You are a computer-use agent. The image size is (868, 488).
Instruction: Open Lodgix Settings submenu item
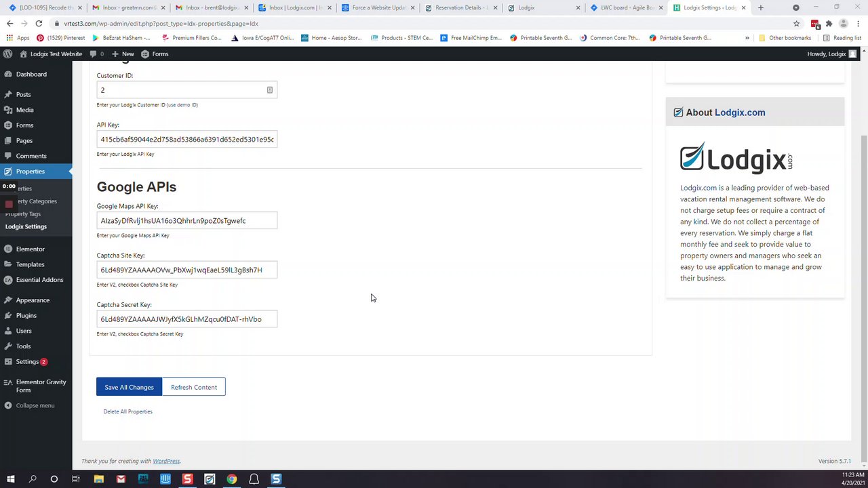pyautogui.click(x=26, y=226)
